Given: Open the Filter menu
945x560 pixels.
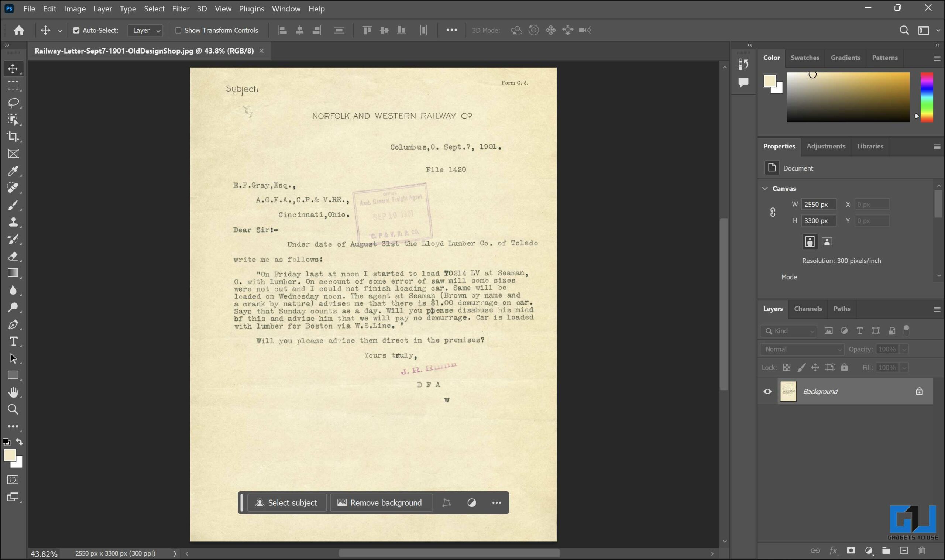Looking at the screenshot, I should 181,9.
